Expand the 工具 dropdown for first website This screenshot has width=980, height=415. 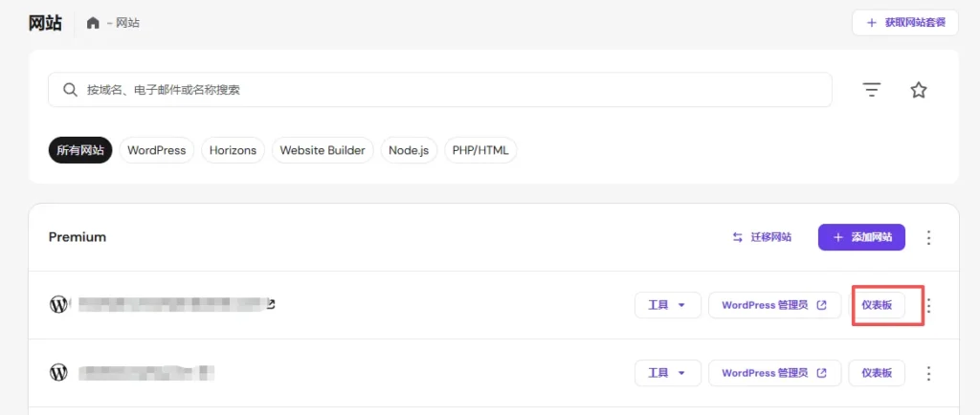(x=667, y=306)
